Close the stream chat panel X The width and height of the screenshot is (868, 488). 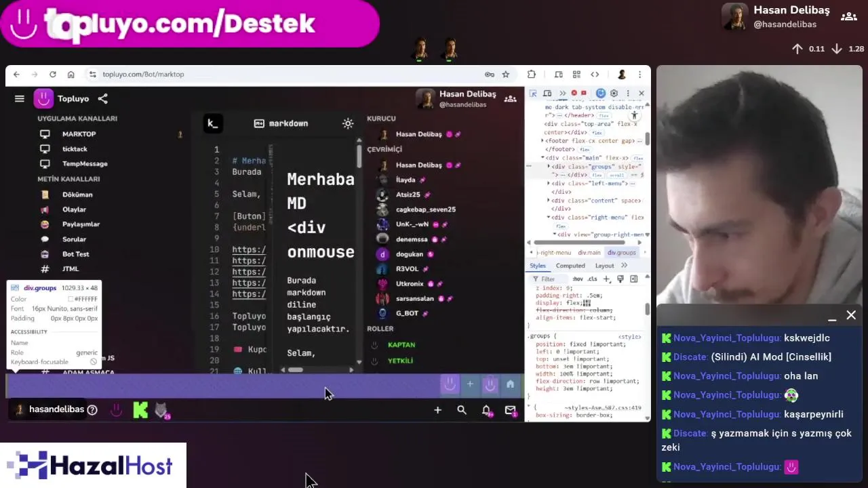(x=851, y=315)
